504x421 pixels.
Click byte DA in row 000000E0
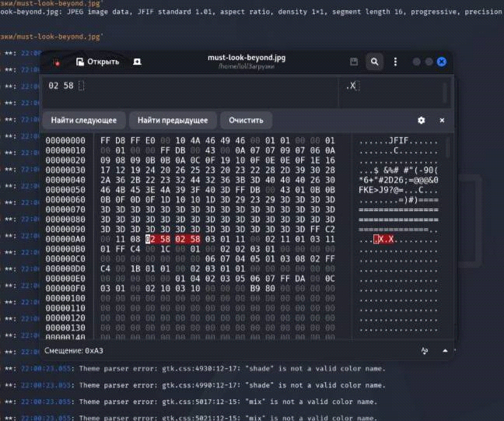[x=300, y=279]
